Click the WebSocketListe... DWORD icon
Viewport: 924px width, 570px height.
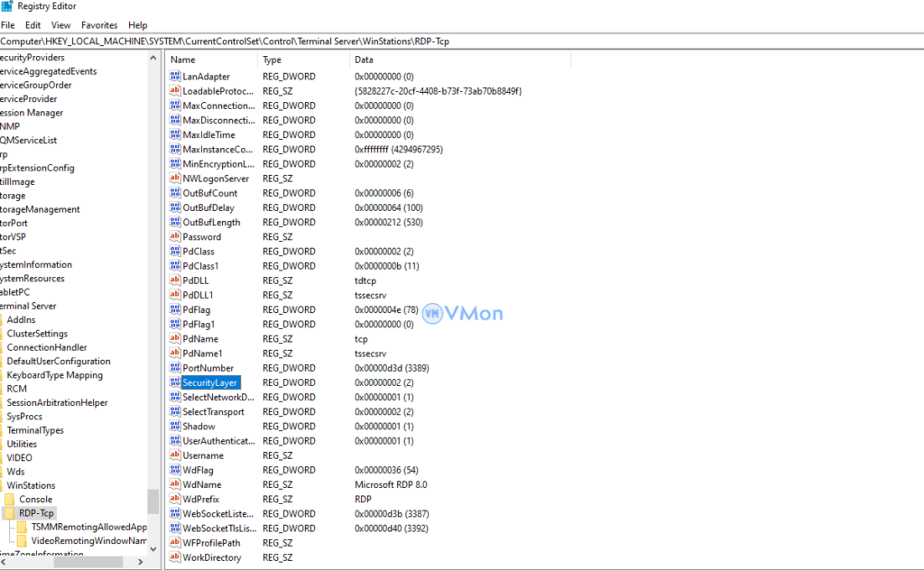point(174,513)
